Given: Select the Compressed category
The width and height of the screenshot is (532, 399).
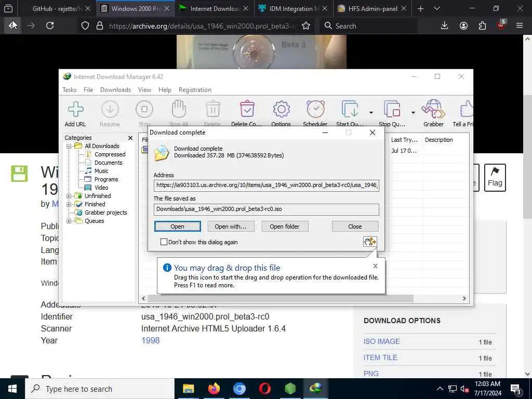Looking at the screenshot, I should 110,154.
